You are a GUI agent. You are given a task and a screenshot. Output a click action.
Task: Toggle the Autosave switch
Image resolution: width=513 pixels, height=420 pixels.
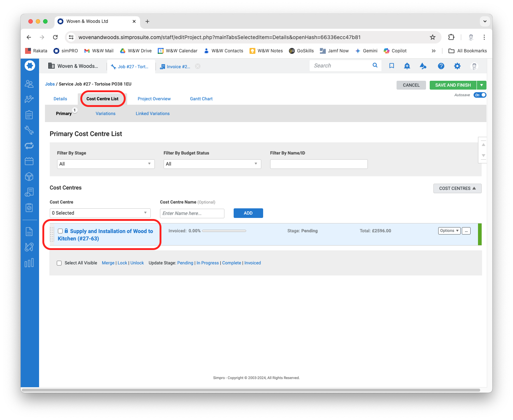pos(480,95)
